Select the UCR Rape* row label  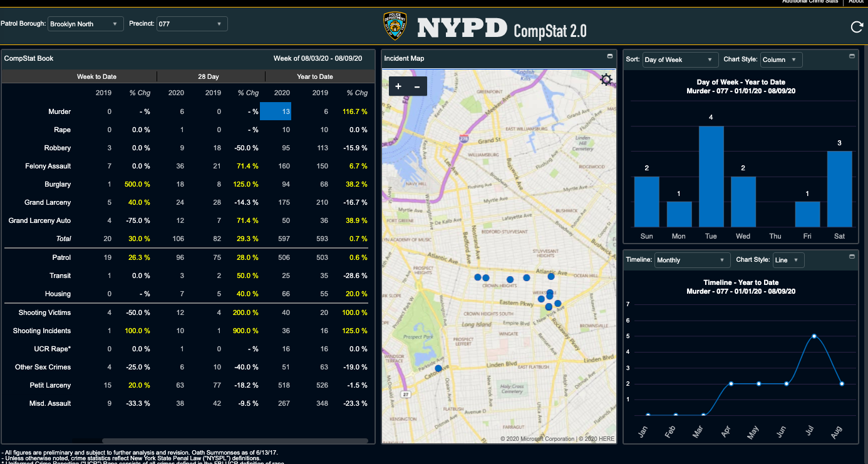coord(53,349)
